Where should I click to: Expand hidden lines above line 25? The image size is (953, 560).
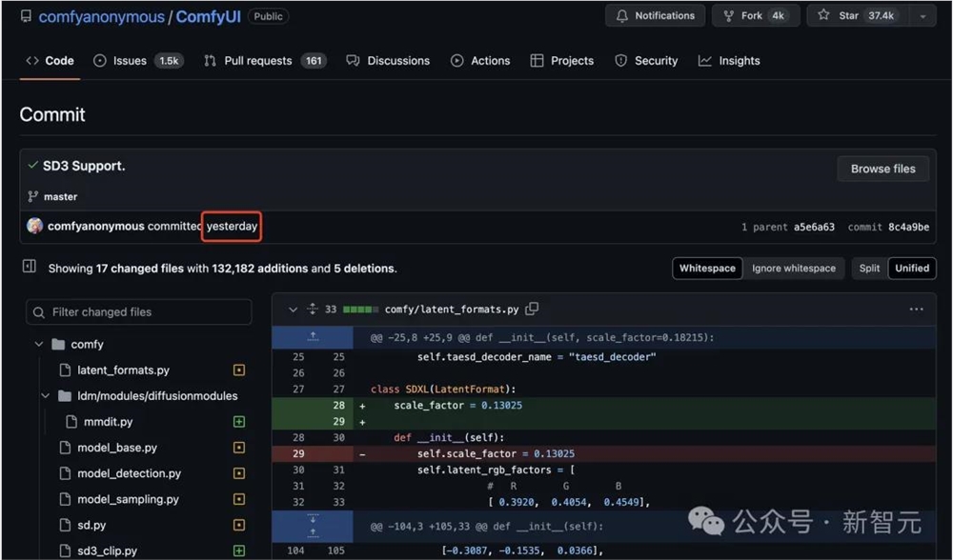[313, 337]
